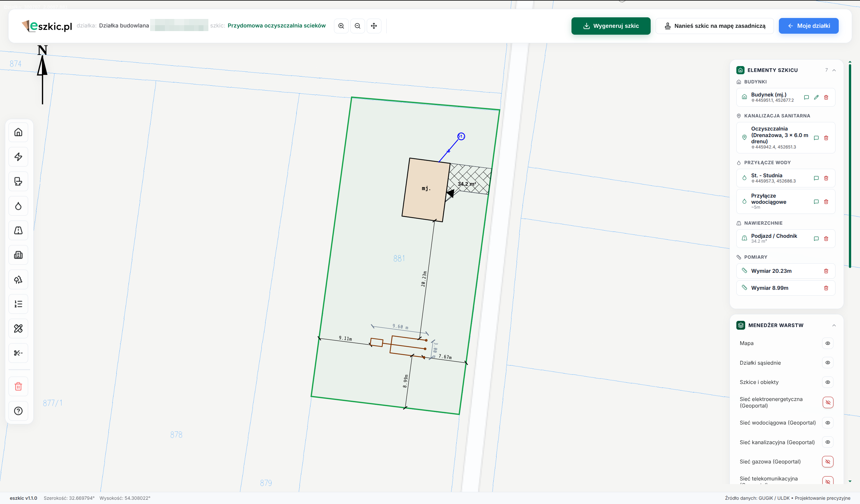The image size is (860, 504).
Task: Show Sieć elektroenergetyczna (Geoportal) layer
Action: (x=828, y=402)
